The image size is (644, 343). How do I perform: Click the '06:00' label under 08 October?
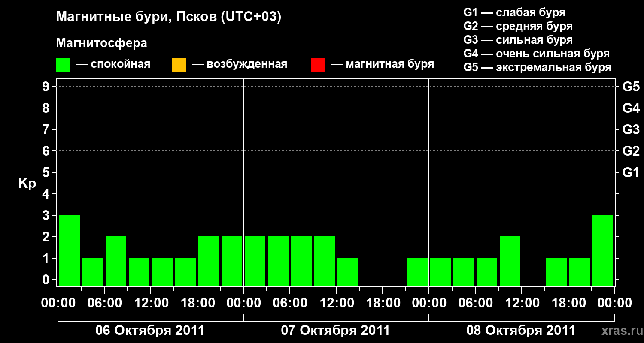click(x=475, y=303)
